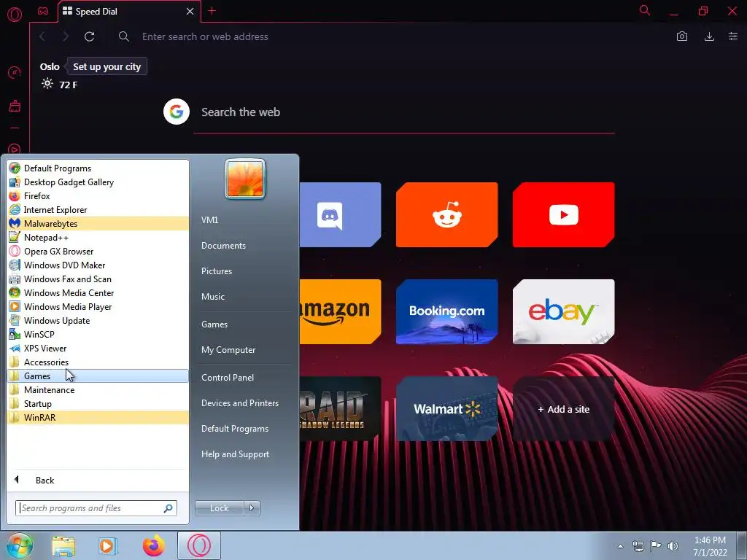Open Discord speed dial tile

click(340, 215)
